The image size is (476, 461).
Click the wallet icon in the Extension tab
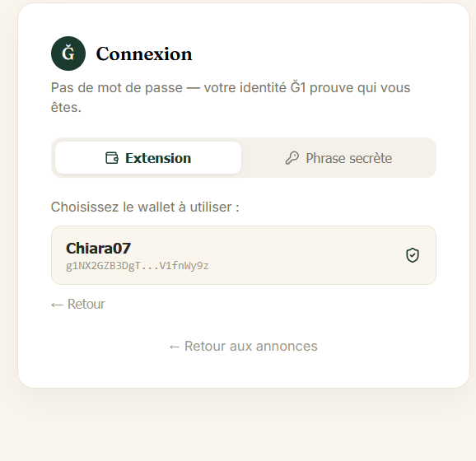coord(112,158)
